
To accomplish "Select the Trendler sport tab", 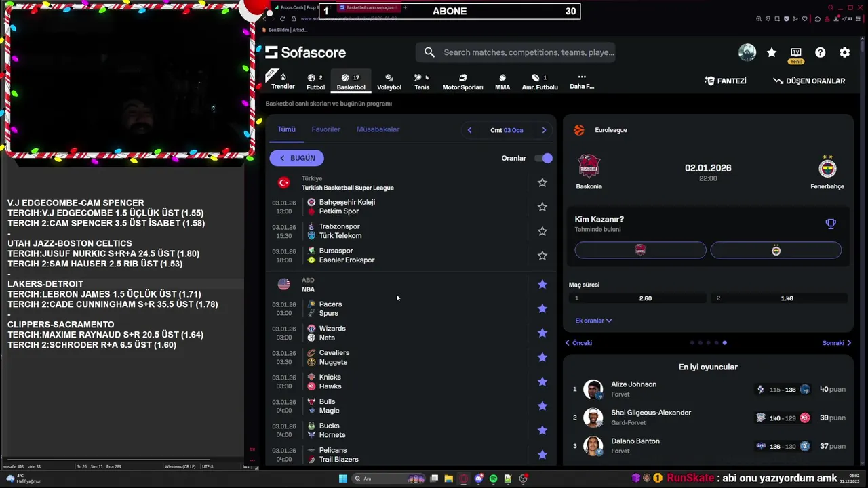I will tap(283, 81).
